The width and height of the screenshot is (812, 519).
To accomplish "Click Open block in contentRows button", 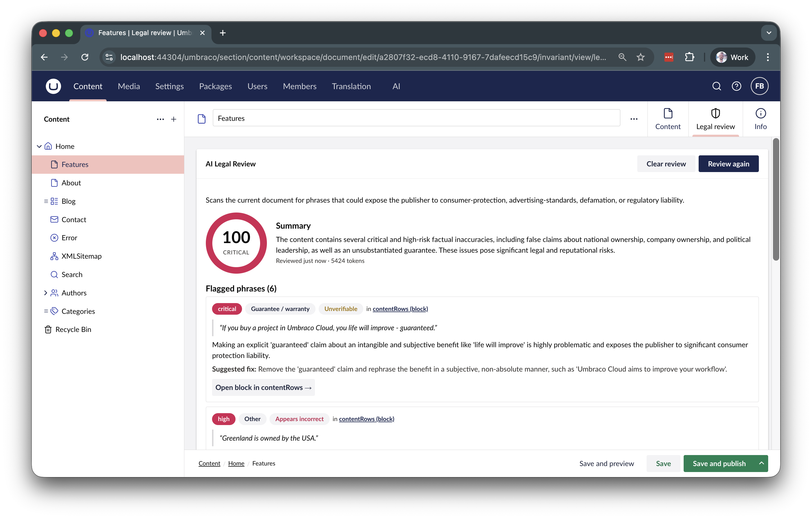I will (263, 387).
